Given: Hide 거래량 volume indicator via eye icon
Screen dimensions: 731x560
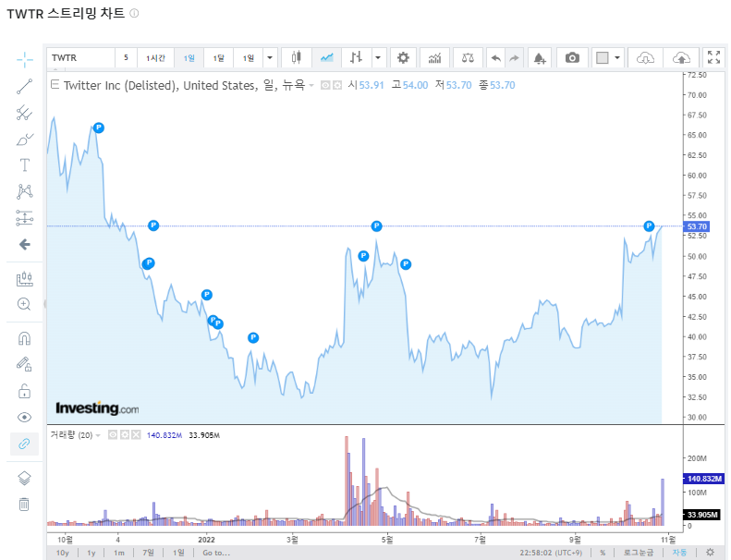Looking at the screenshot, I should [x=113, y=435].
